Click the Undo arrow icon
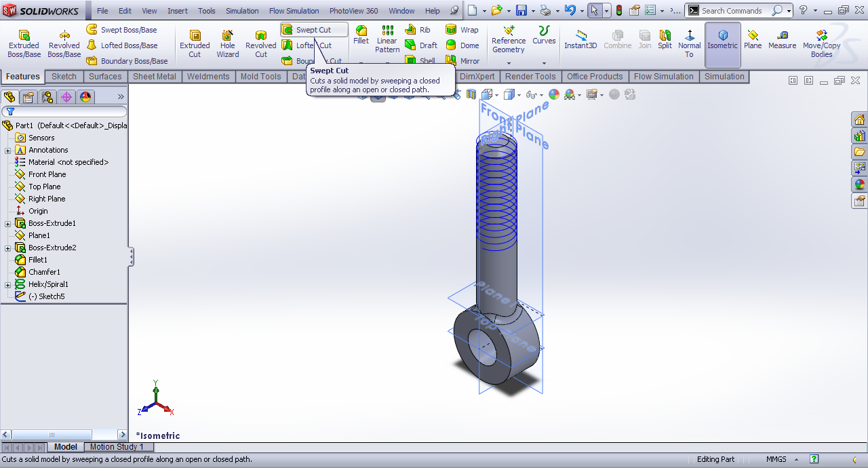Viewport: 868px width, 468px height. [x=570, y=11]
